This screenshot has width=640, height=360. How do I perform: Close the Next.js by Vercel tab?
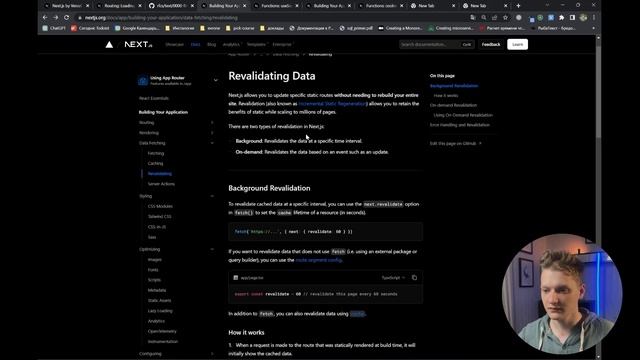pyautogui.click(x=87, y=6)
